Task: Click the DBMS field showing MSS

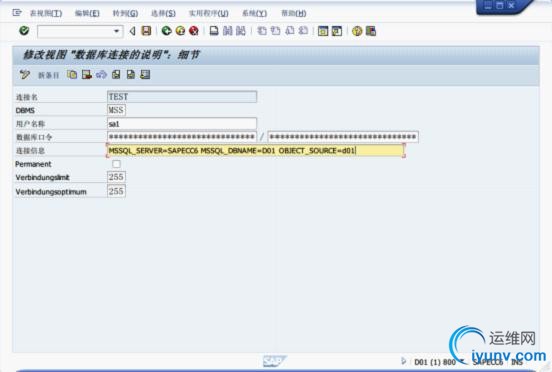Action: point(116,110)
